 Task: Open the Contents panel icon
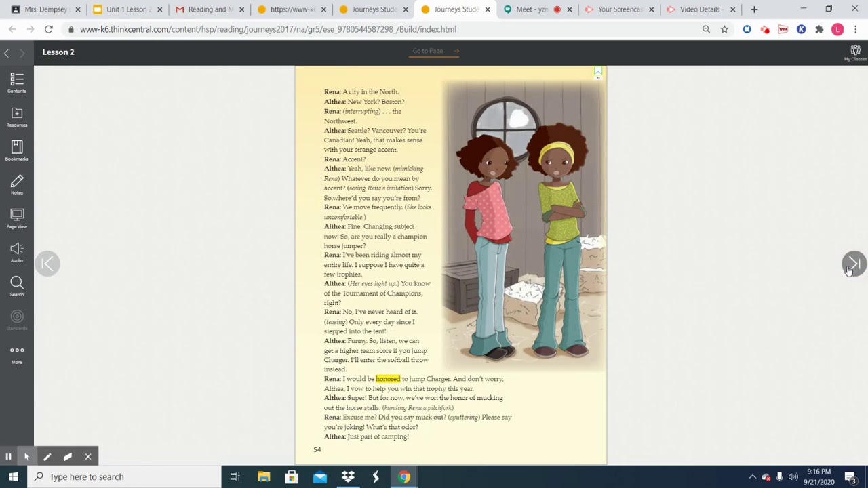click(17, 83)
